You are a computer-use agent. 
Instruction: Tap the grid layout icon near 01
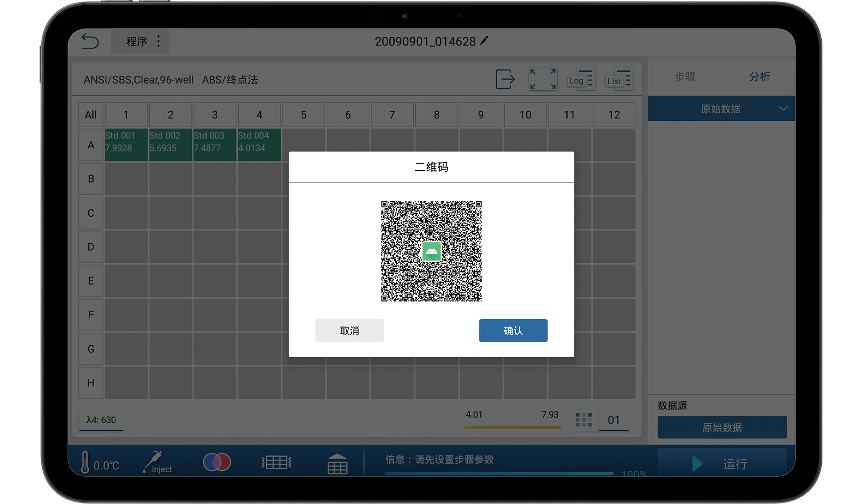pos(584,420)
